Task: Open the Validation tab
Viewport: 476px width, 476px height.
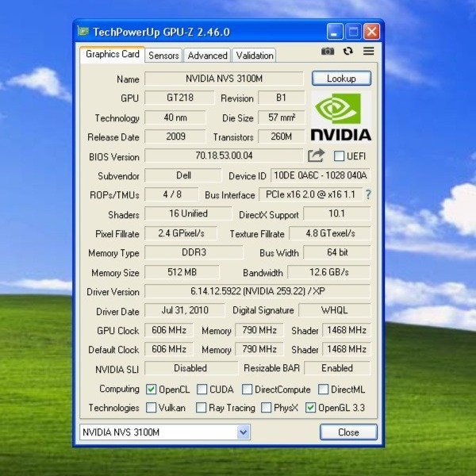Action: [255, 56]
